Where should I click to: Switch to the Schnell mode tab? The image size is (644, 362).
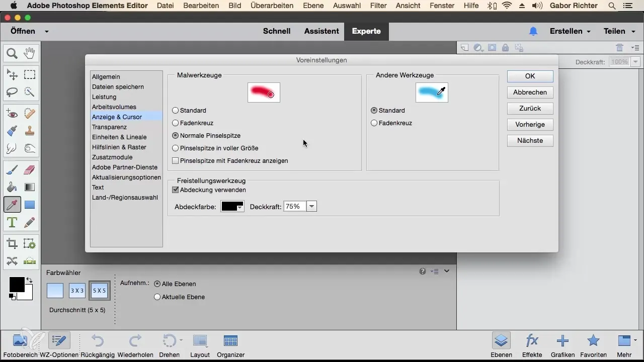click(277, 31)
